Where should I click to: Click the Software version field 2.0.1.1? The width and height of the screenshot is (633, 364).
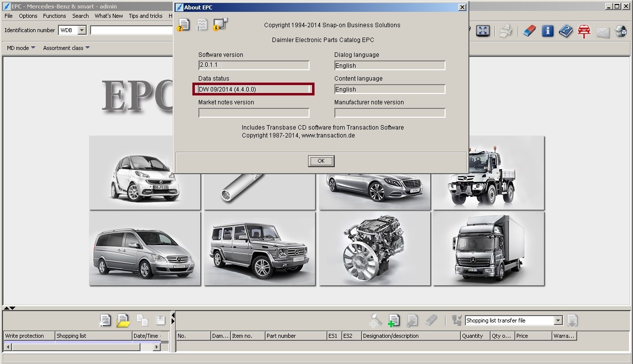[x=254, y=65]
